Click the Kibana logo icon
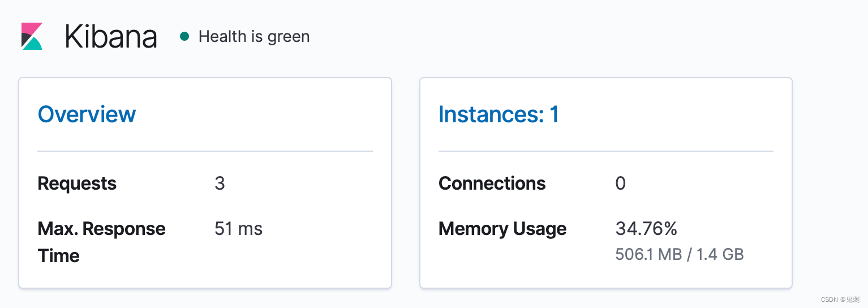The height and width of the screenshot is (308, 868). point(32,36)
